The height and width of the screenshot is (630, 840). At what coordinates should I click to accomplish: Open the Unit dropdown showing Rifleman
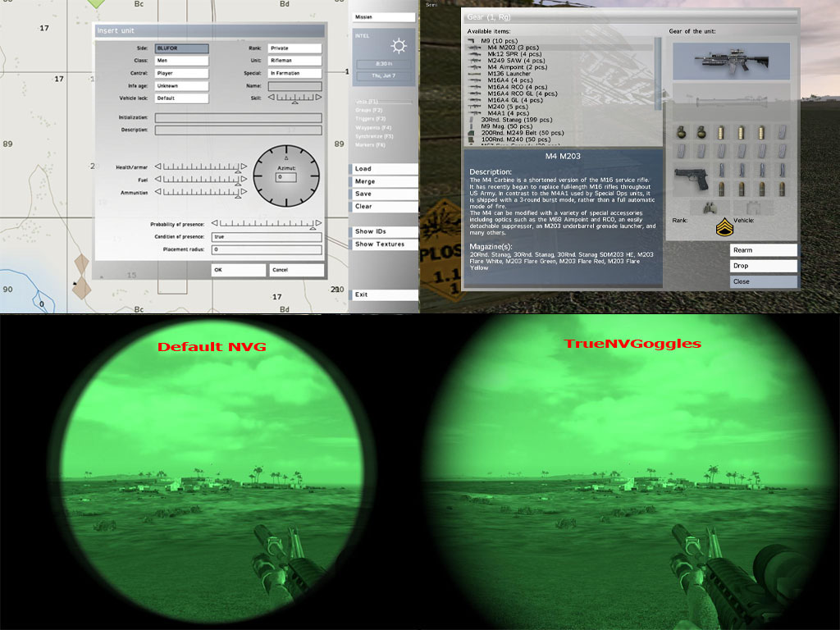coord(294,61)
